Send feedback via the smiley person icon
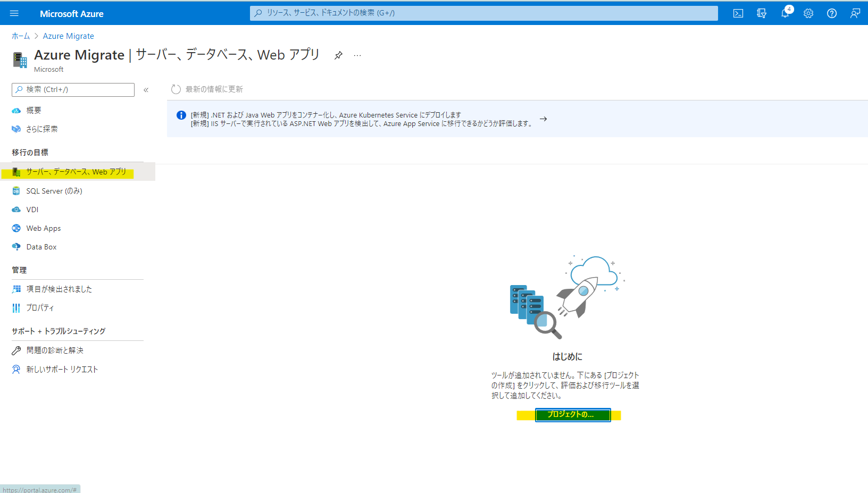This screenshot has width=868, height=493. pyautogui.click(x=855, y=13)
